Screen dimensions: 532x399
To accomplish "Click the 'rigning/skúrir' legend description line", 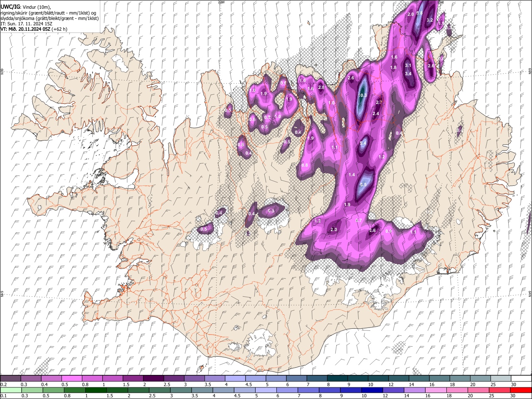I will click(48, 12).
